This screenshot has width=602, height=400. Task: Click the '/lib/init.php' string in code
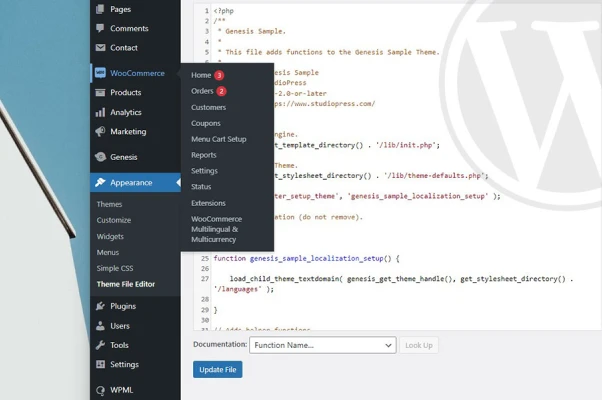(x=405, y=145)
